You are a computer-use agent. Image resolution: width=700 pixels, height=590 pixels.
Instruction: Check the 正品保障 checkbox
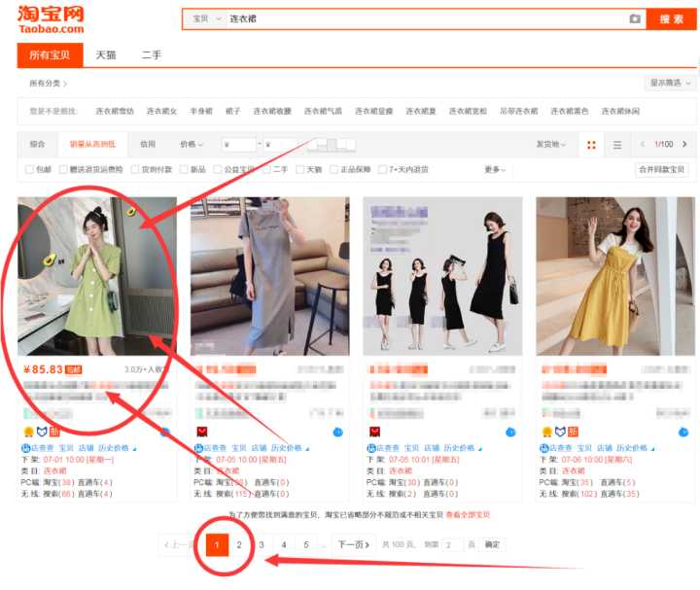pos(333,169)
